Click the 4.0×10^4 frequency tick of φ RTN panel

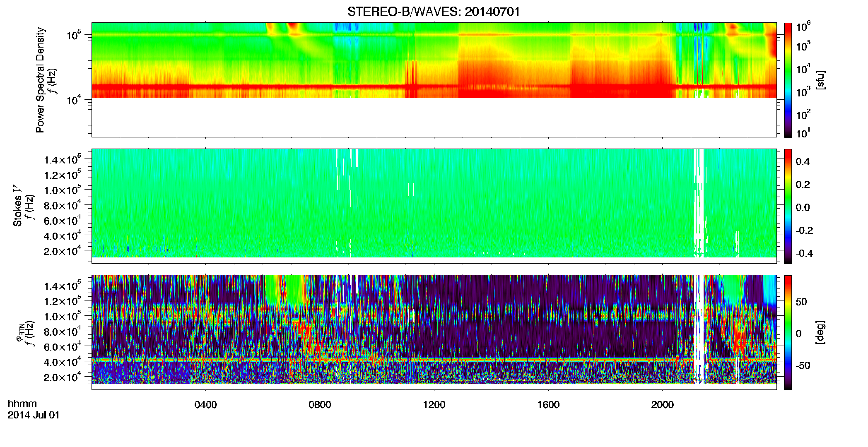(63, 362)
